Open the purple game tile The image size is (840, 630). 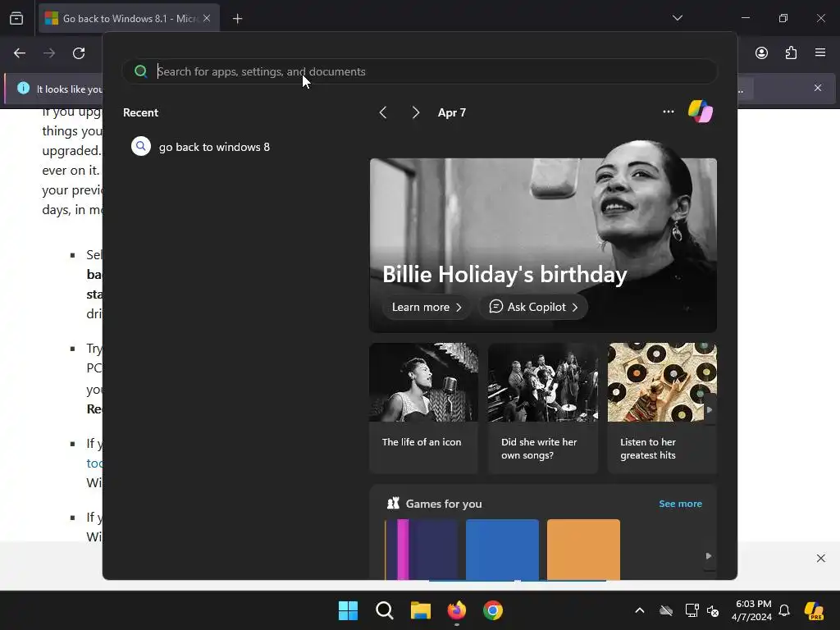point(422,549)
